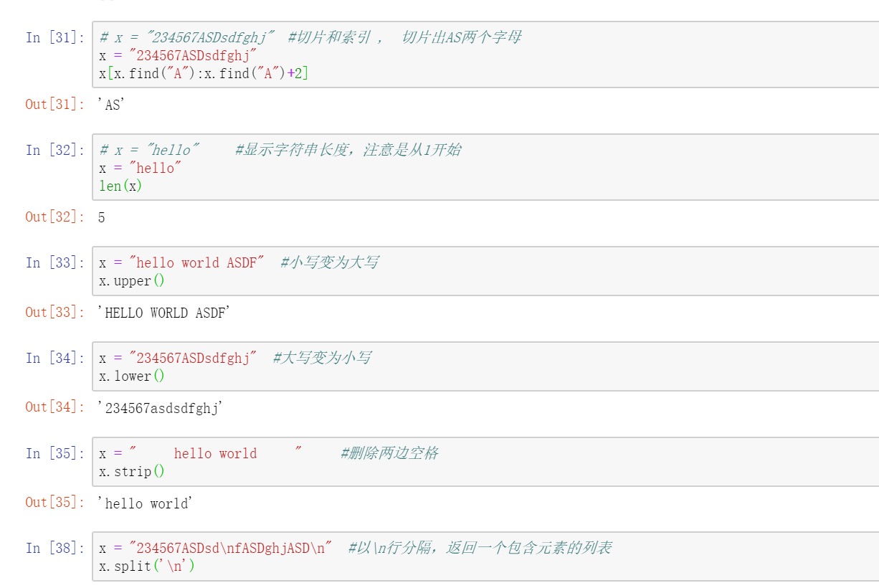Image resolution: width=879 pixels, height=588 pixels.
Task: Click the Out[35] output prompt
Action: (x=54, y=503)
